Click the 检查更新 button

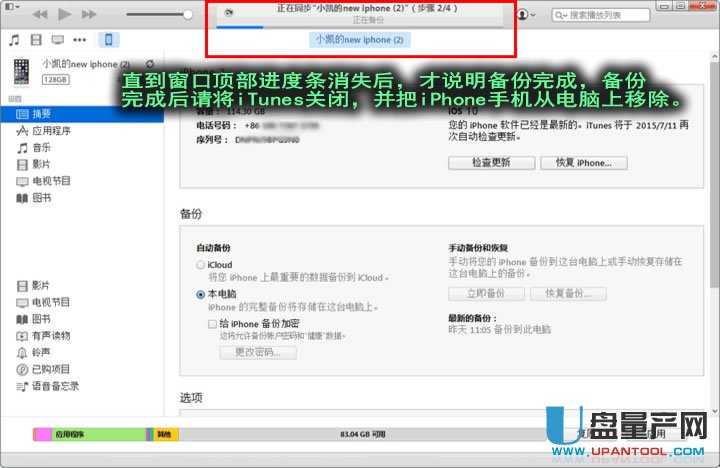click(491, 163)
